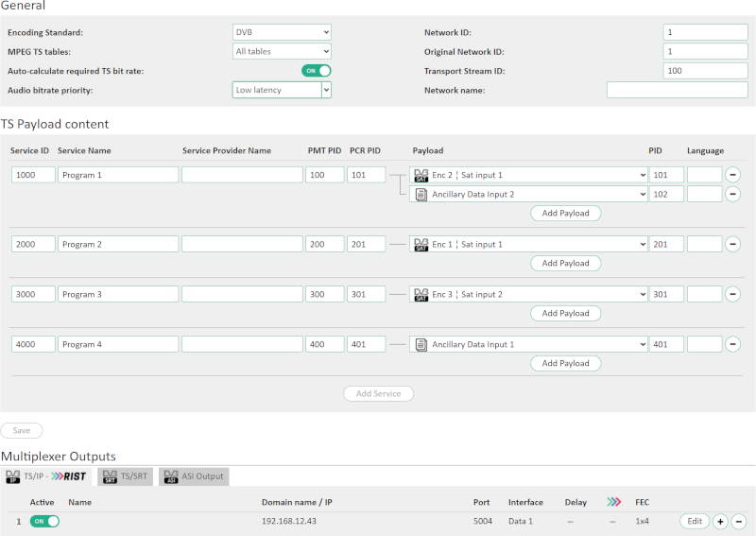This screenshot has height=536, width=756.
Task: Delete multiplexer output 1 with minus icon
Action: coord(739,521)
